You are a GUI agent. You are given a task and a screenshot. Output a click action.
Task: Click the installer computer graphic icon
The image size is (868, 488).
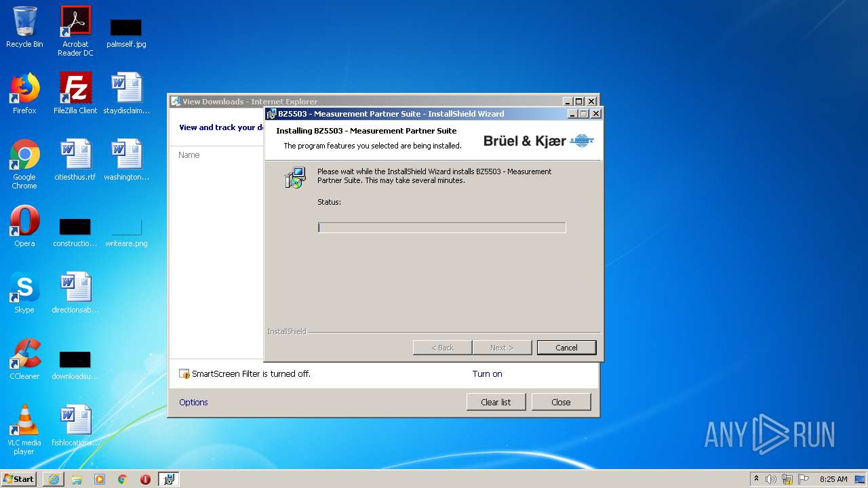click(296, 178)
